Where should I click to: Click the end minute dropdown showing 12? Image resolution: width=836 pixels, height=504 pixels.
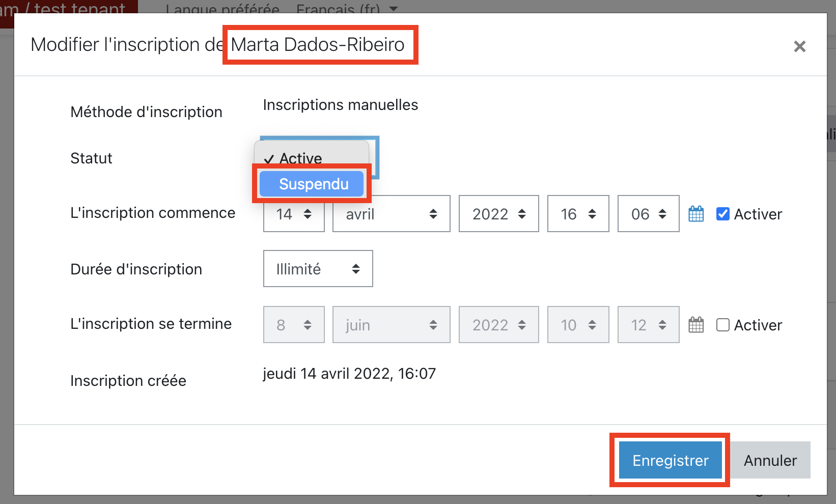click(x=648, y=325)
